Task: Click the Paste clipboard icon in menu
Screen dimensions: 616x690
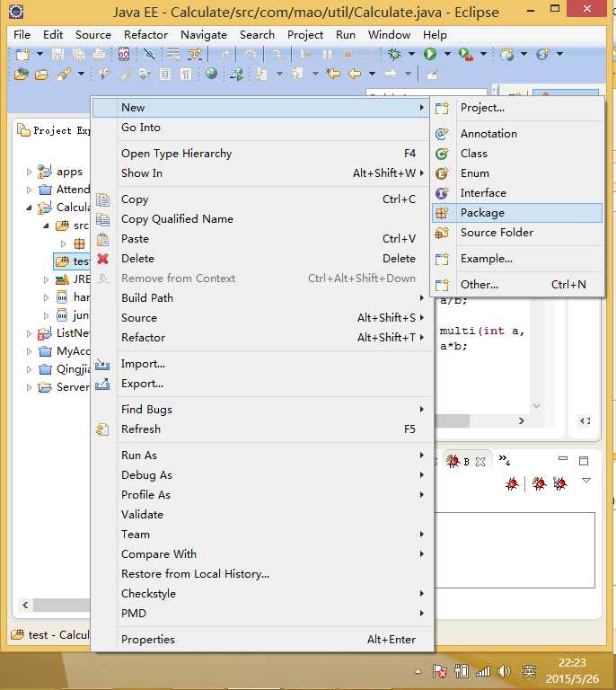Action: pos(103,239)
